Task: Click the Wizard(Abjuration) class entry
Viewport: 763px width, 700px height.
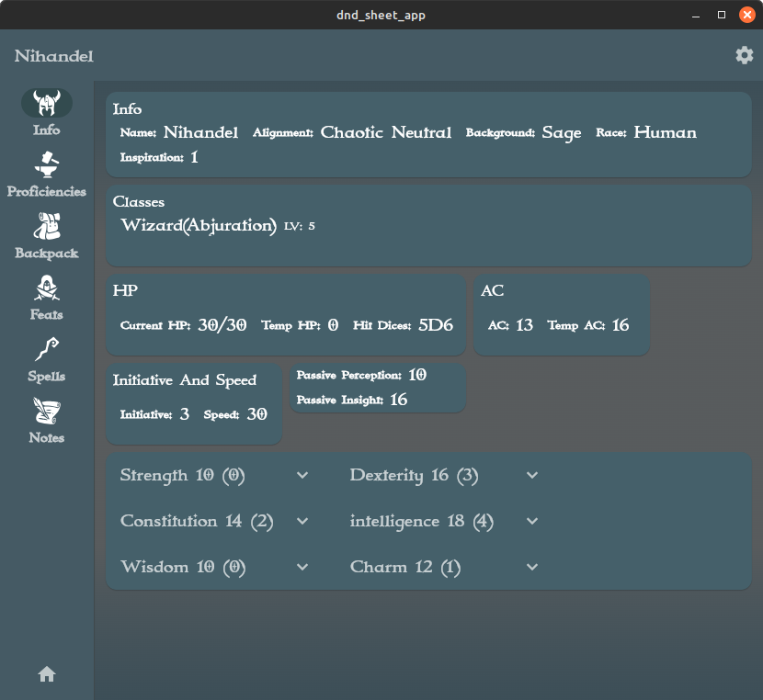Action: click(x=199, y=226)
